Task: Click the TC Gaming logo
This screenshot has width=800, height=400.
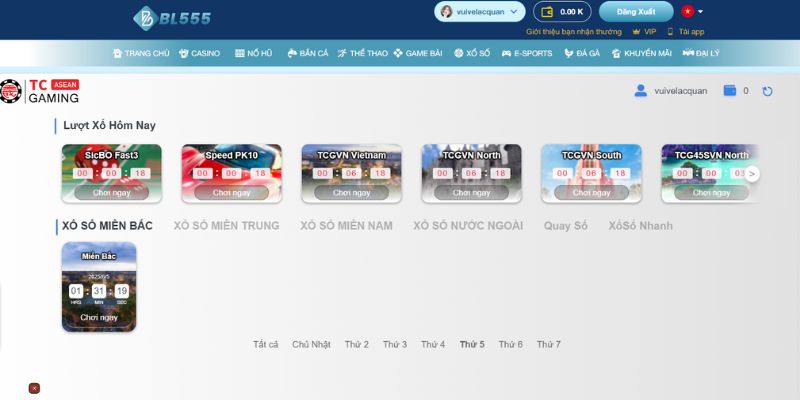Action: 40,91
